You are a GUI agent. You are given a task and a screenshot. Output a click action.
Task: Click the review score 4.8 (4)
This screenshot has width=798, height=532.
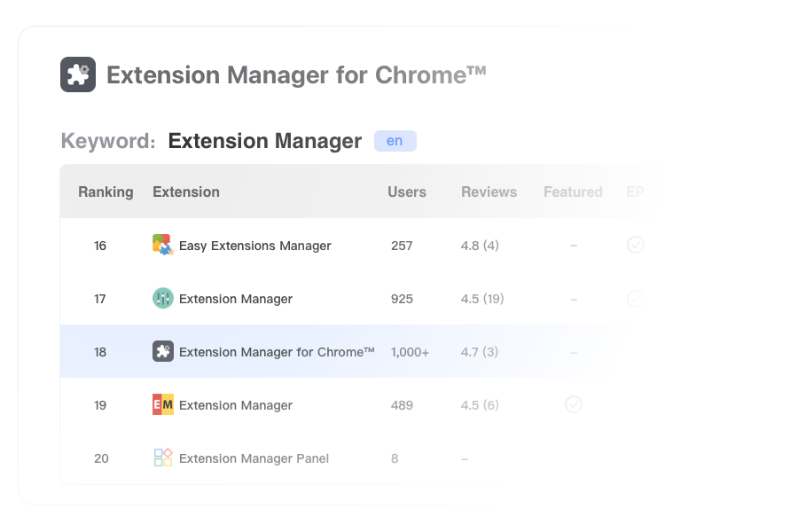click(x=480, y=246)
